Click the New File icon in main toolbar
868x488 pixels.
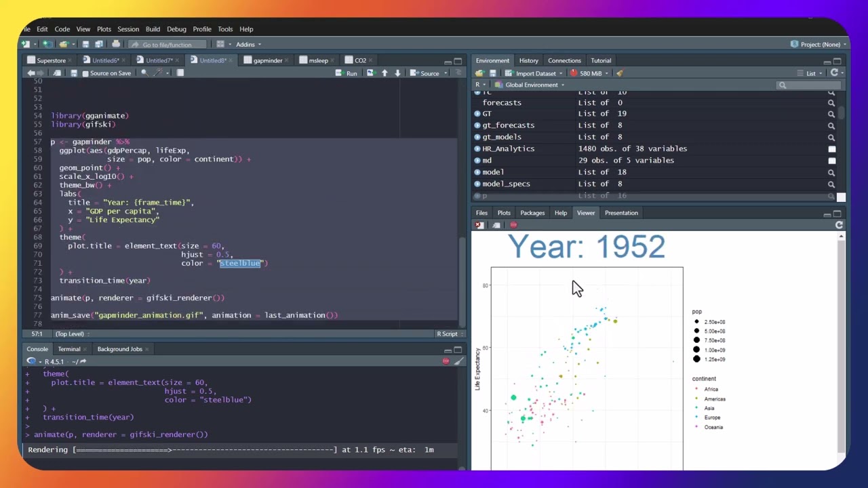[25, 44]
